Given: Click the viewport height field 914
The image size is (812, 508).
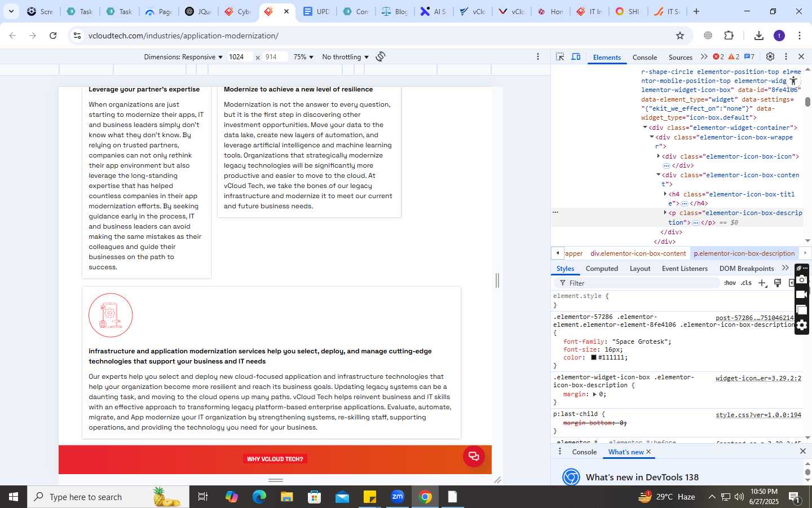Looking at the screenshot, I should click(275, 57).
